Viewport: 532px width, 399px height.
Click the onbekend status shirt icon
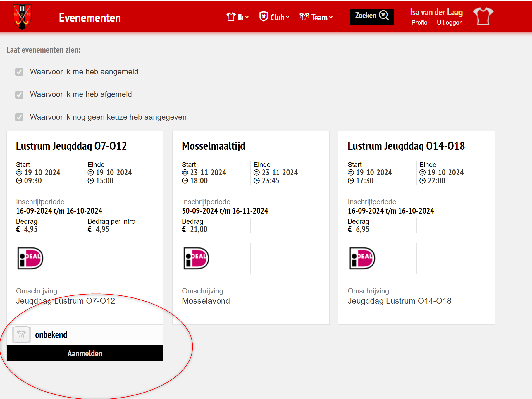coord(21,335)
